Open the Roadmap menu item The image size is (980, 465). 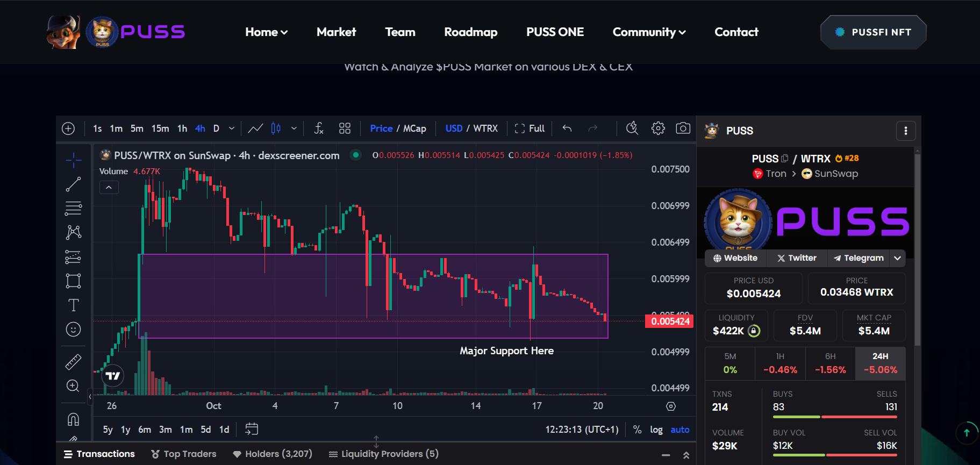point(471,32)
